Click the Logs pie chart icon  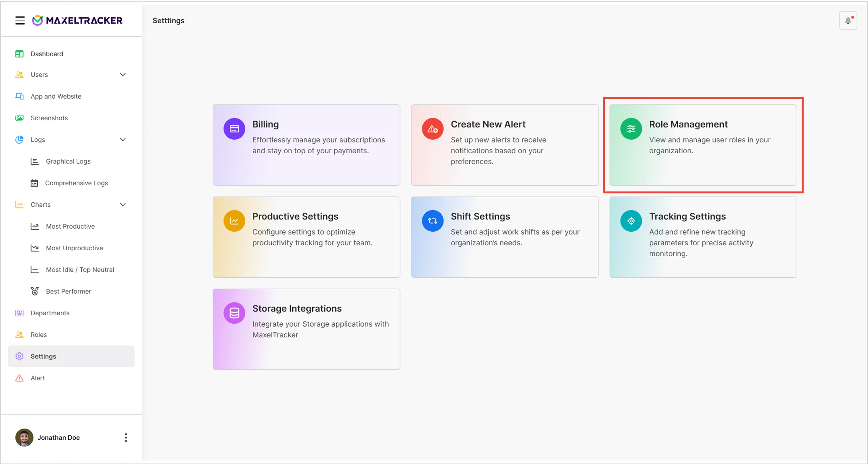click(x=20, y=140)
